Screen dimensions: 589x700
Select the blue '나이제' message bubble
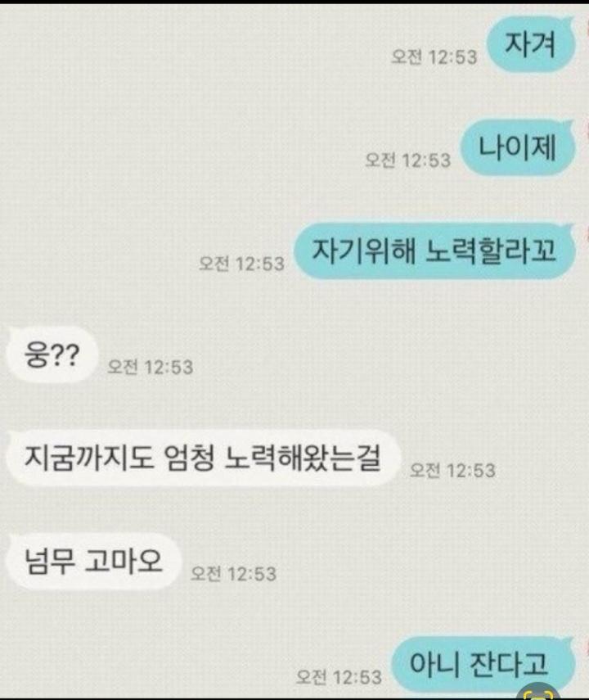coord(518,147)
